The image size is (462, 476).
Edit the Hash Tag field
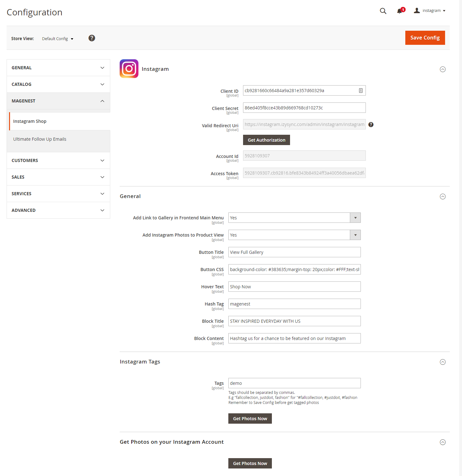click(x=294, y=304)
